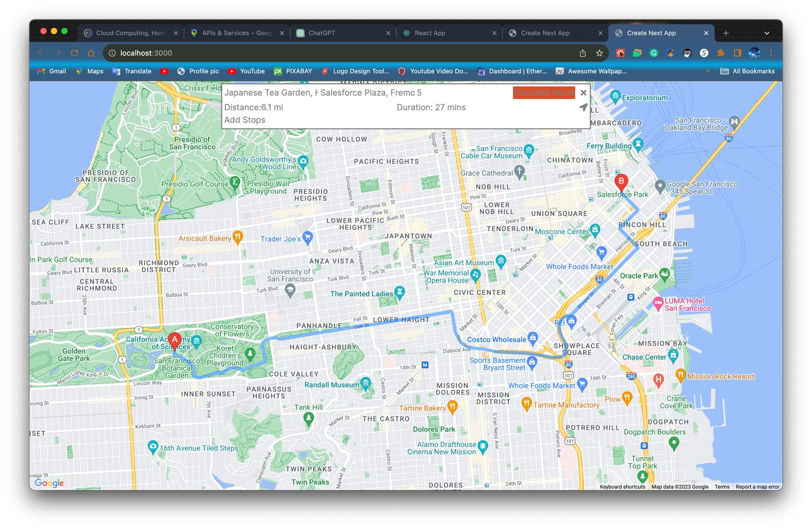Click the Moscone Center pin
812x529 pixels.
tap(595, 230)
